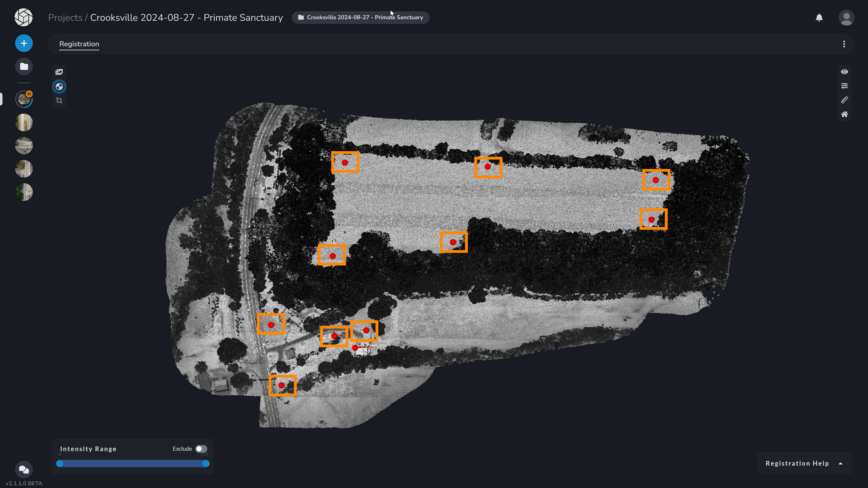The width and height of the screenshot is (868, 488).
Task: Click the plus button to add new content
Action: (24, 43)
